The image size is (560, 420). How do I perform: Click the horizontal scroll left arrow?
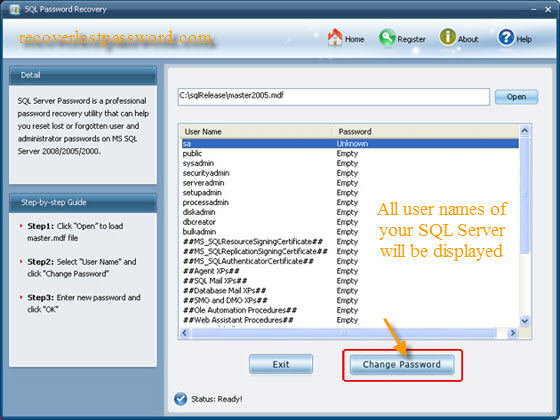185,333
